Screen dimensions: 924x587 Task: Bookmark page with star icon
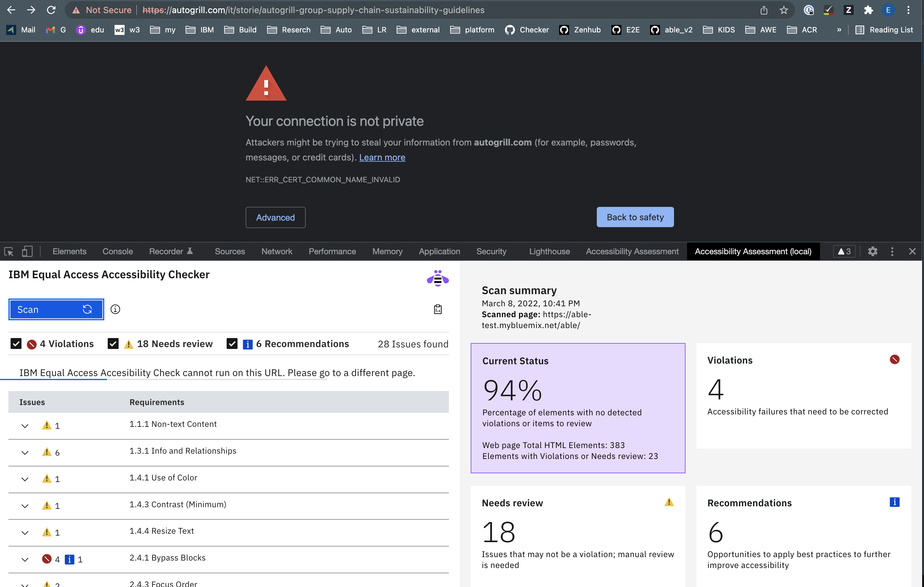point(784,10)
